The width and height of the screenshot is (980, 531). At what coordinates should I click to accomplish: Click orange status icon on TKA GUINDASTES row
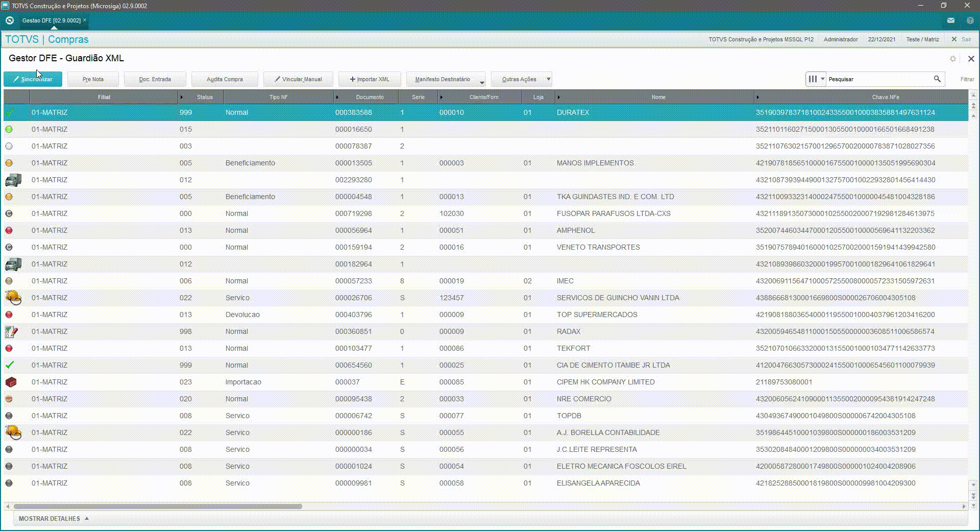click(9, 197)
